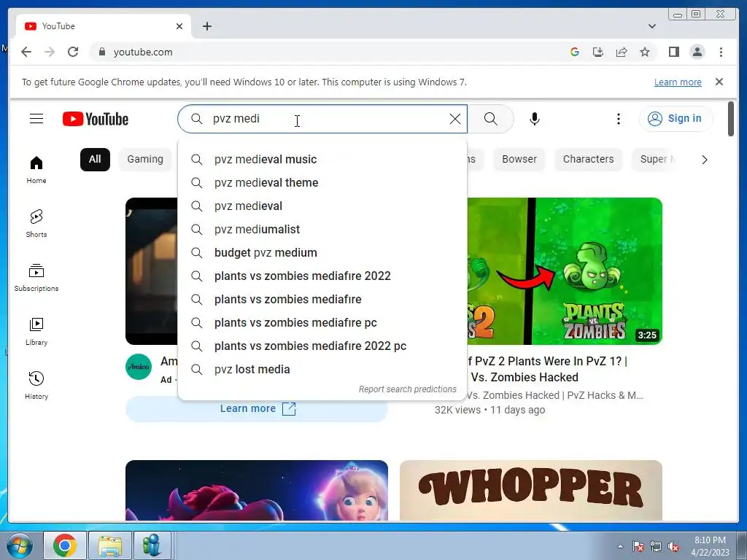Screen dimensions: 747x560
Task: Go forward with browser forward arrow
Action: tap(50, 52)
